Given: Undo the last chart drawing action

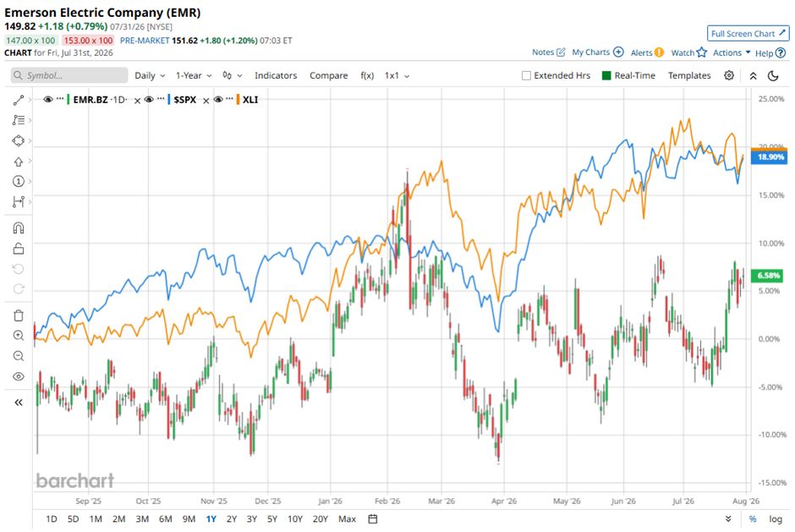Looking at the screenshot, I should pos(19,269).
